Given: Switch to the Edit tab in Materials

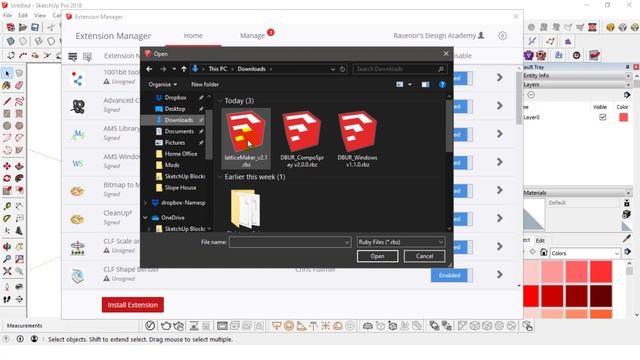Looking at the screenshot, I should tap(540, 240).
